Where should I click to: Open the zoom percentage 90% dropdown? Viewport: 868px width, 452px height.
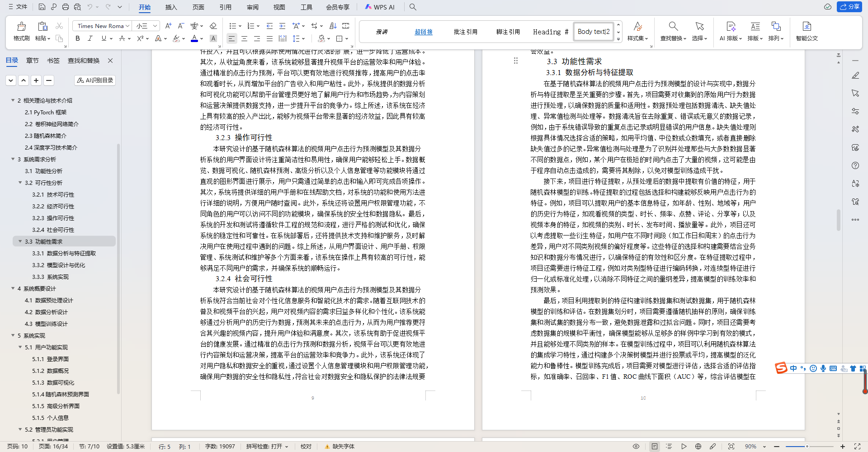click(764, 447)
